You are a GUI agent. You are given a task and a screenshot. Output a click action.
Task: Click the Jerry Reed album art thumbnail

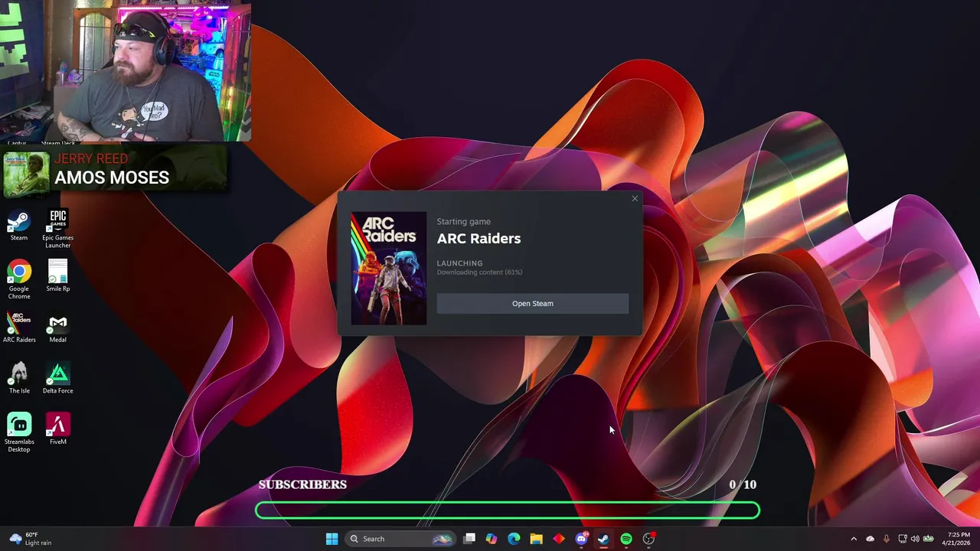[27, 174]
